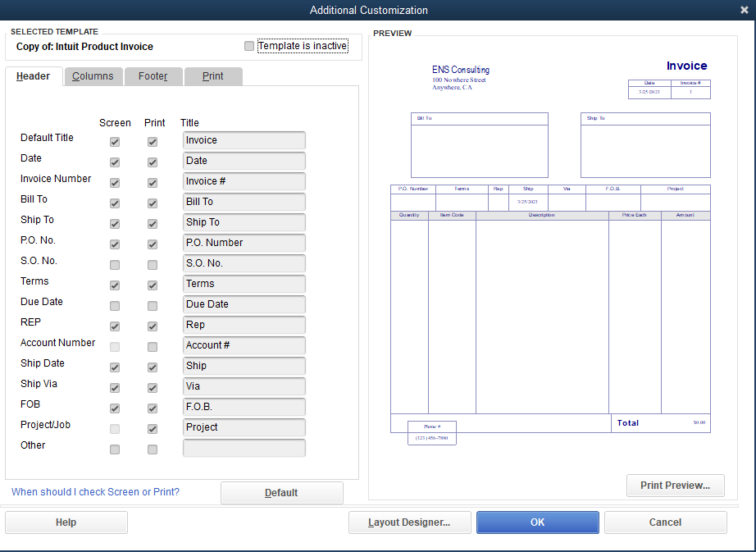Uncheck Print for Ship Via
Viewport: 756px width, 552px height.
(x=153, y=388)
